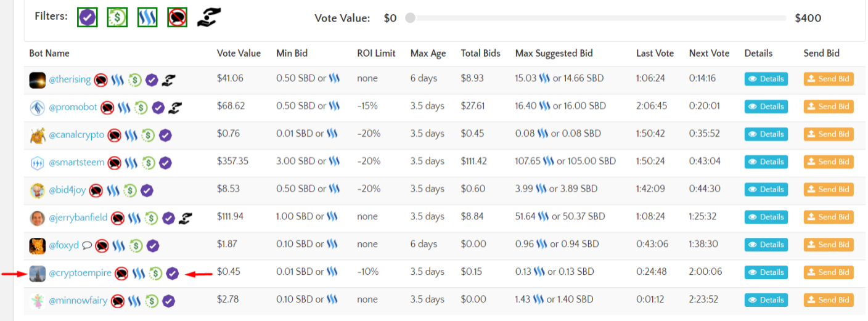Image resolution: width=868 pixels, height=321 pixels.
Task: Click the no-comment icon beside @promobot
Action: [x=107, y=108]
